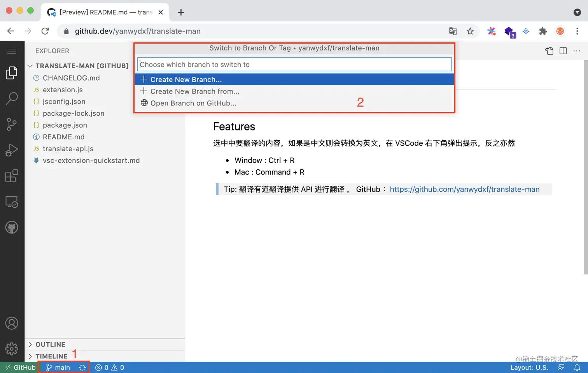Viewport: 588px width, 373px height.
Task: Open the Manage gear settings icon
Action: [12, 349]
